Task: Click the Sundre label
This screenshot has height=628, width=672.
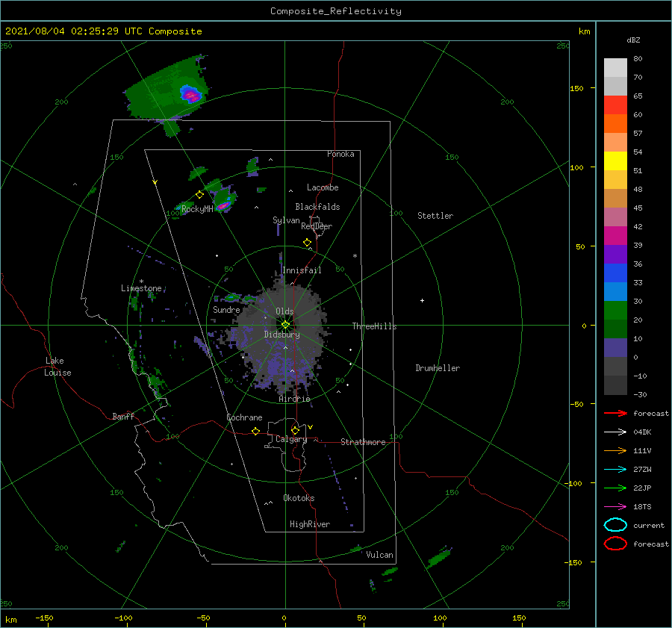Action: point(226,309)
